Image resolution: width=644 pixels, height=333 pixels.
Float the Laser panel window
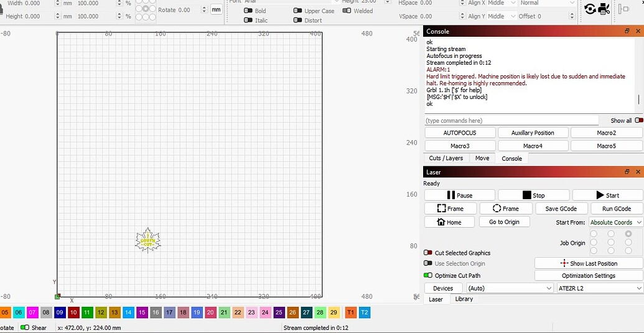(x=627, y=172)
